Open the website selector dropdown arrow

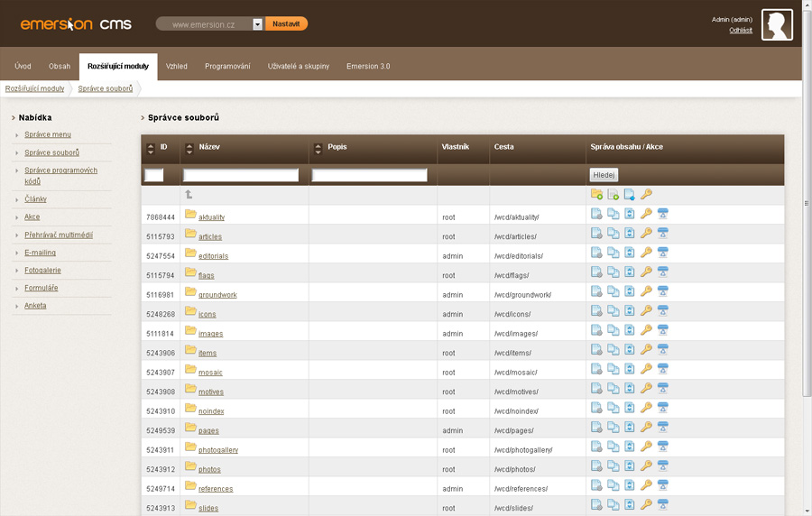click(x=257, y=24)
